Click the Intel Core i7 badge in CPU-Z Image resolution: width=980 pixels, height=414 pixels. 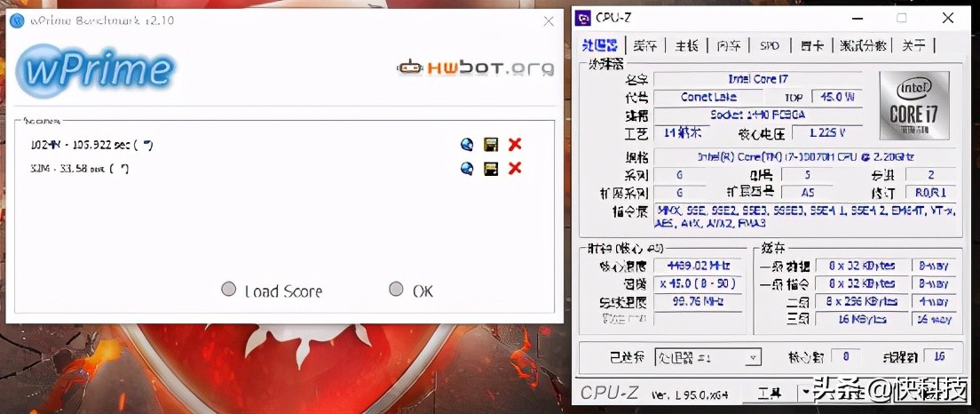[x=913, y=105]
